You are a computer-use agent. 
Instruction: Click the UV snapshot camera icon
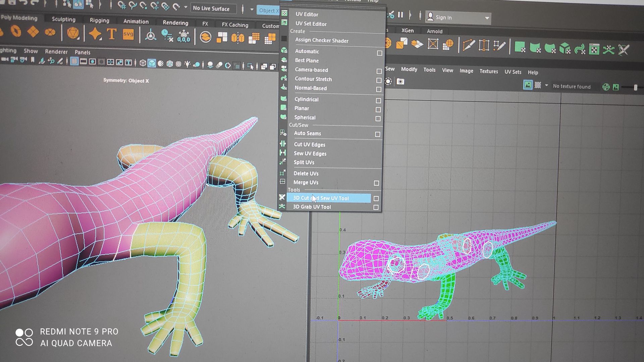pyautogui.click(x=400, y=81)
